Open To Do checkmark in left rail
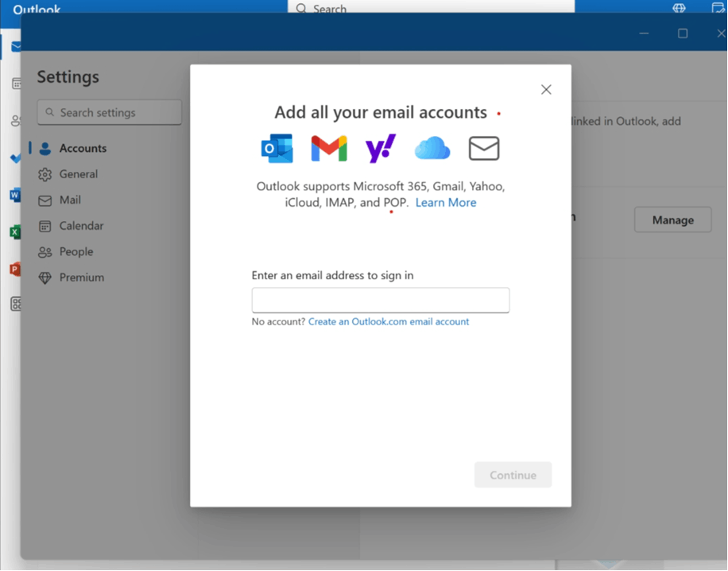This screenshot has width=728, height=571. (x=15, y=158)
